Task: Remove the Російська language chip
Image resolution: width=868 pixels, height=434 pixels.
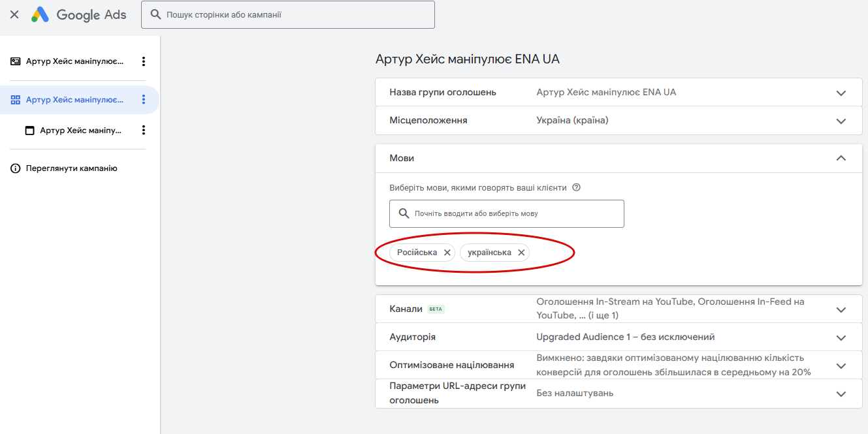Action: 447,253
